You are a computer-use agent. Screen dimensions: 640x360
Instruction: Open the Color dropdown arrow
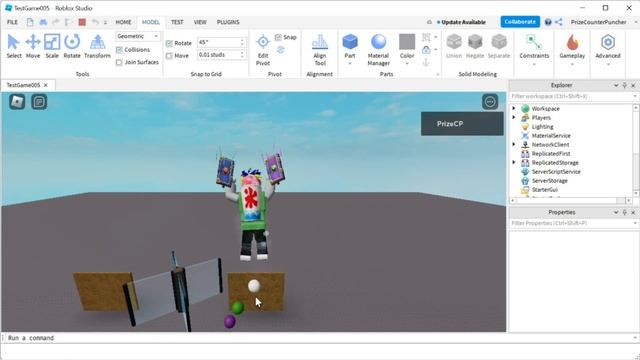(x=407, y=64)
